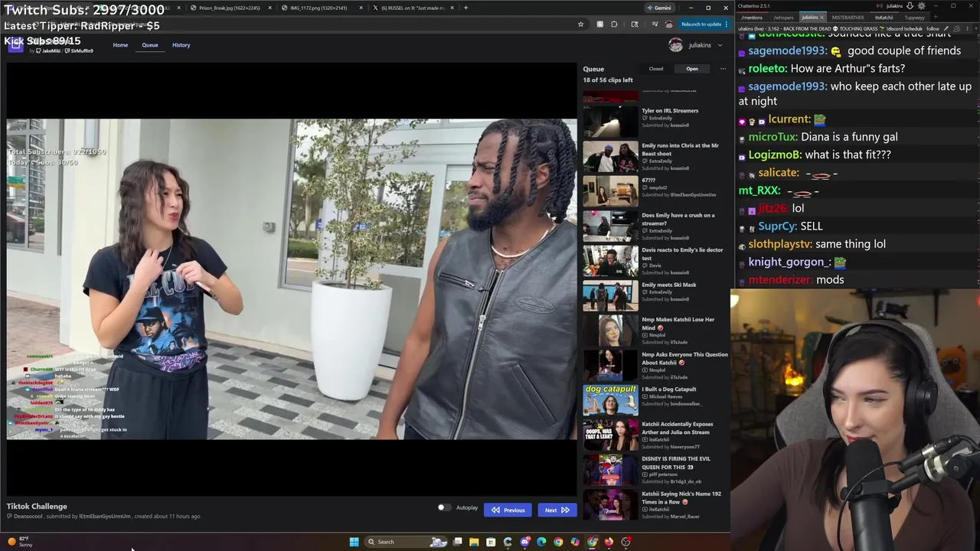The width and height of the screenshot is (980, 551).
Task: Switch to the Queue tab
Action: point(150,45)
